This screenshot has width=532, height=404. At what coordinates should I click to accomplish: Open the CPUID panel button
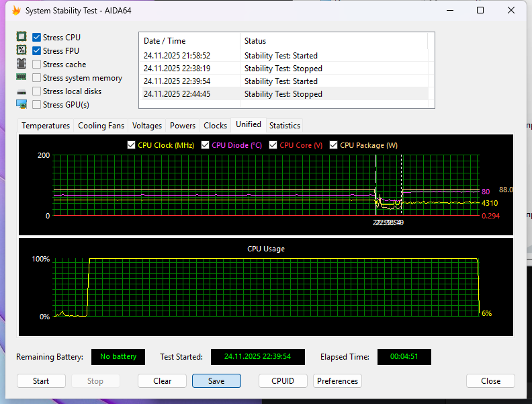283,381
